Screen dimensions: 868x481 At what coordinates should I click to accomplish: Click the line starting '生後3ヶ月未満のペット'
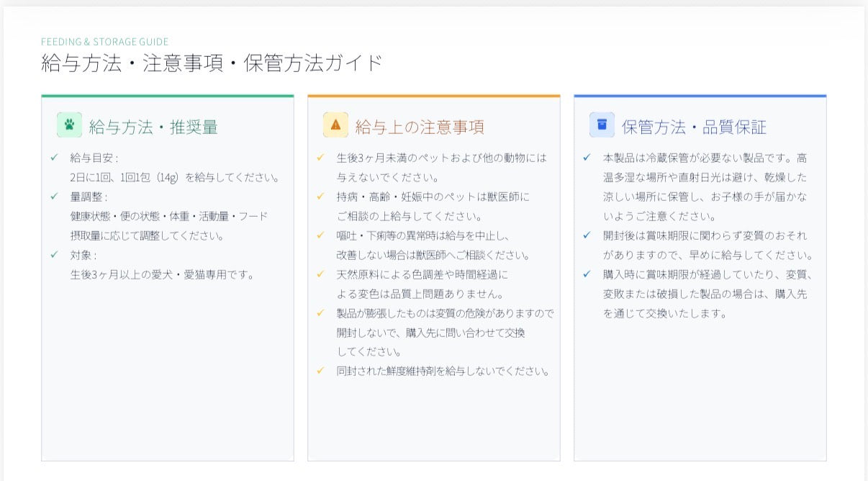(442, 158)
